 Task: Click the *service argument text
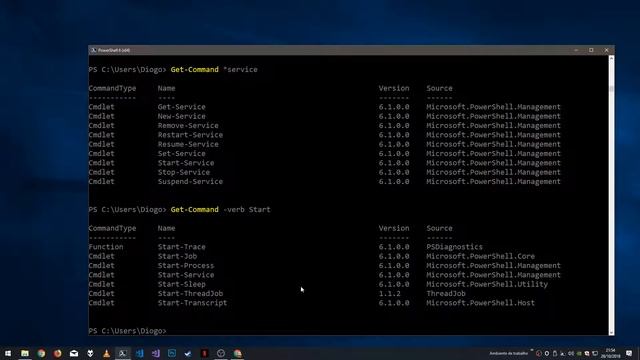(x=240, y=69)
